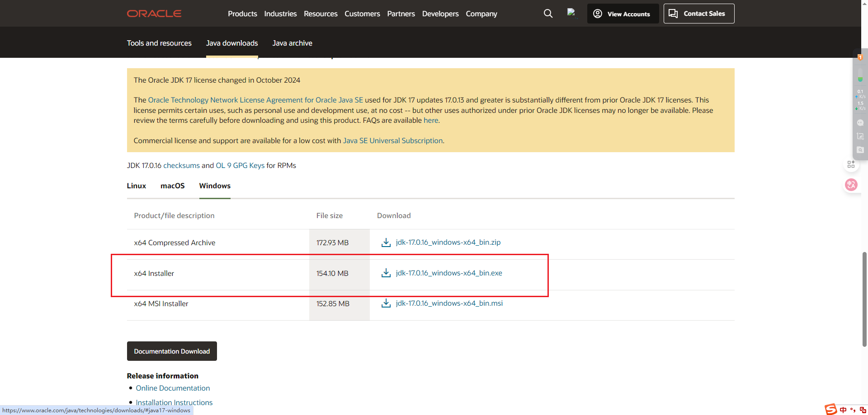Click the Sogou S input method icon
868x415 pixels.
pyautogui.click(x=830, y=409)
